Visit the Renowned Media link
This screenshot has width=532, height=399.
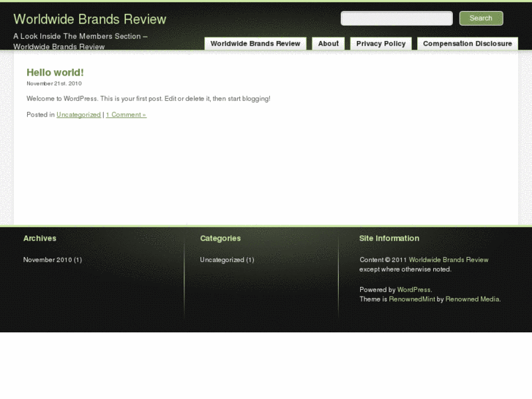[472, 299]
